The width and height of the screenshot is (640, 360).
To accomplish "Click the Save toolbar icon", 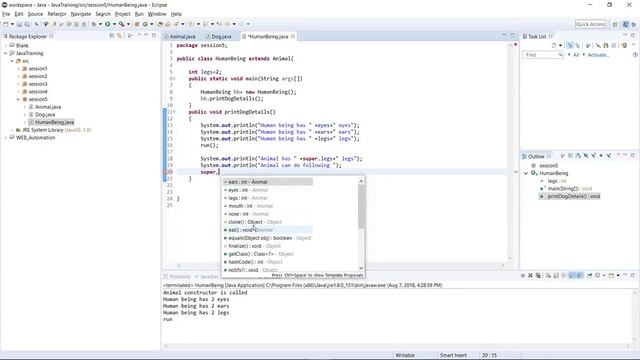I will (x=19, y=24).
